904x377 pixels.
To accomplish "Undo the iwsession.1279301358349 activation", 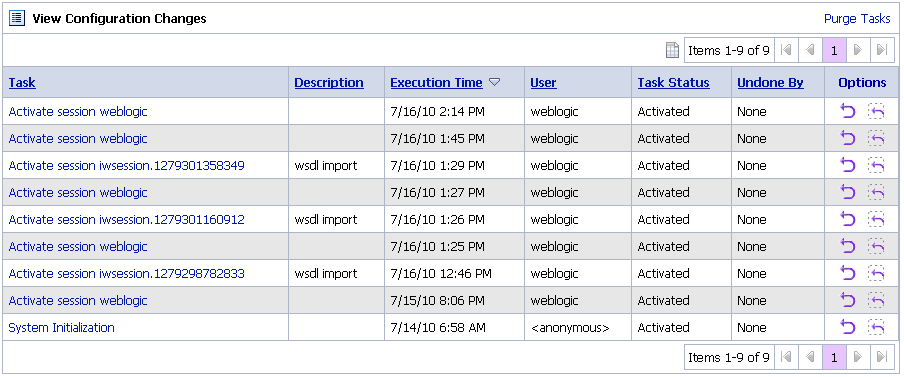I will point(848,165).
